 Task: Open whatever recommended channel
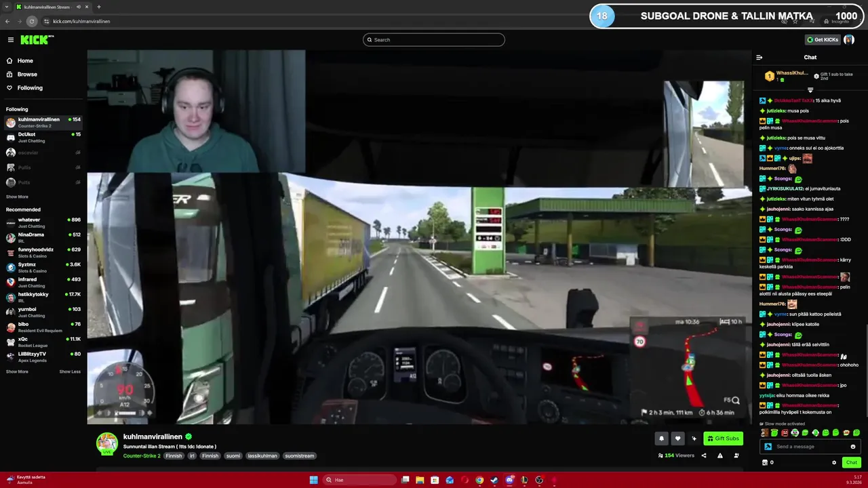43,222
